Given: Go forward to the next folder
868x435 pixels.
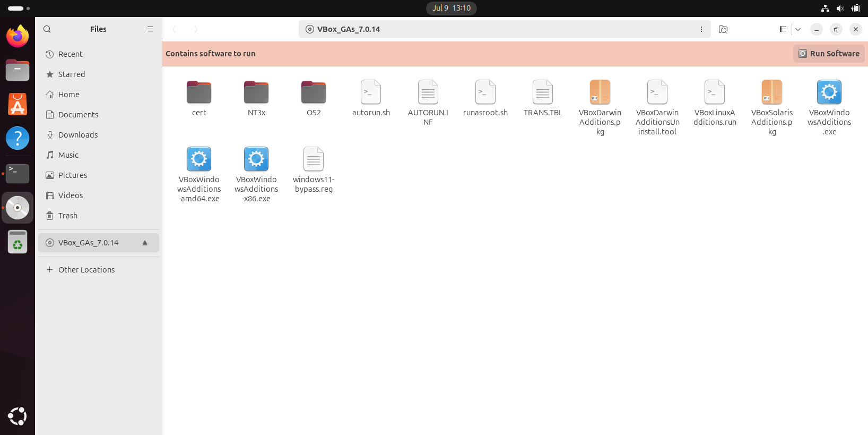Looking at the screenshot, I should pos(196,29).
